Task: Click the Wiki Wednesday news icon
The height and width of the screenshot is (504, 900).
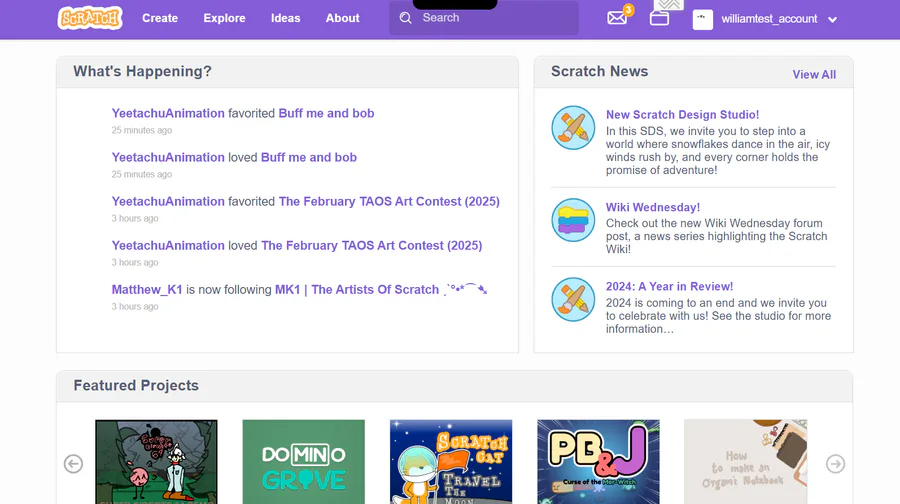Action: pos(573,220)
